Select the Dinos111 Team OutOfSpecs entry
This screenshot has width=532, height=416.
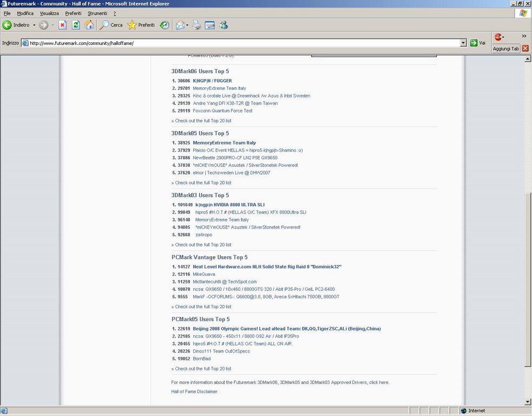point(221,351)
